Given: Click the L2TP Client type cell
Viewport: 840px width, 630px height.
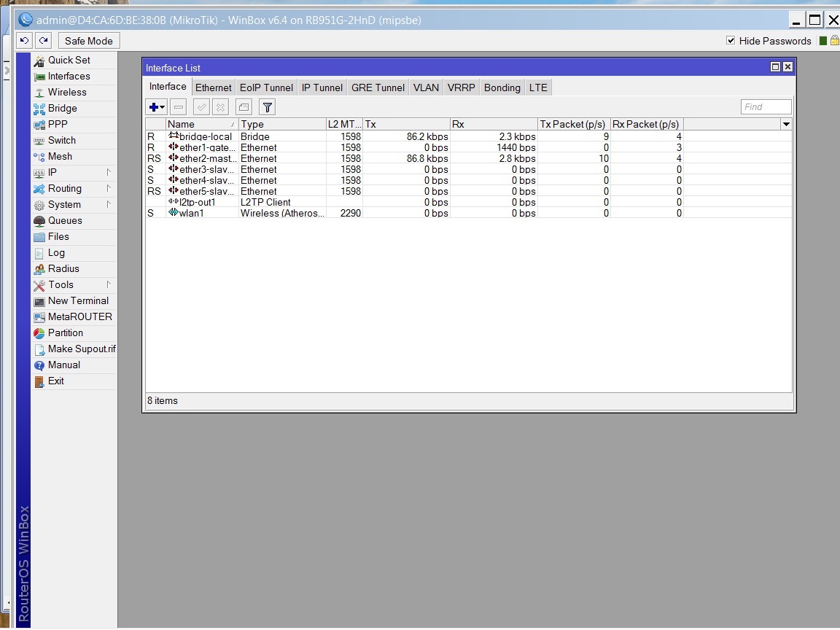Looking at the screenshot, I should [x=281, y=202].
